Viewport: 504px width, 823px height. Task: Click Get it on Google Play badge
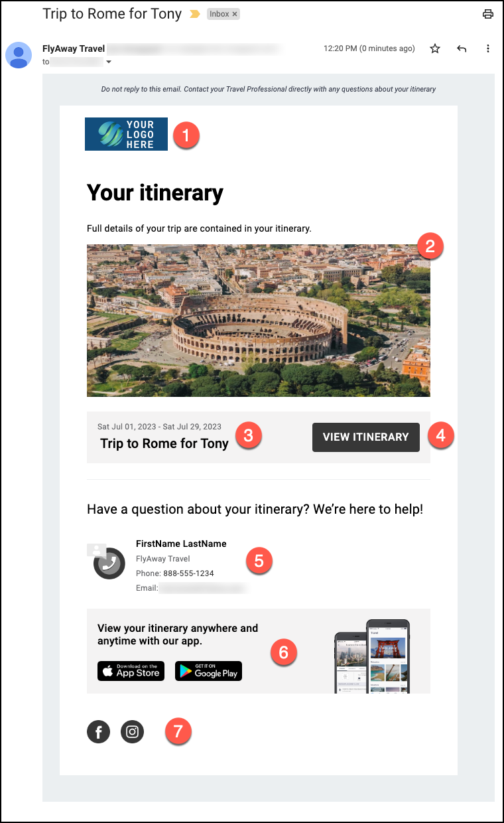[208, 671]
